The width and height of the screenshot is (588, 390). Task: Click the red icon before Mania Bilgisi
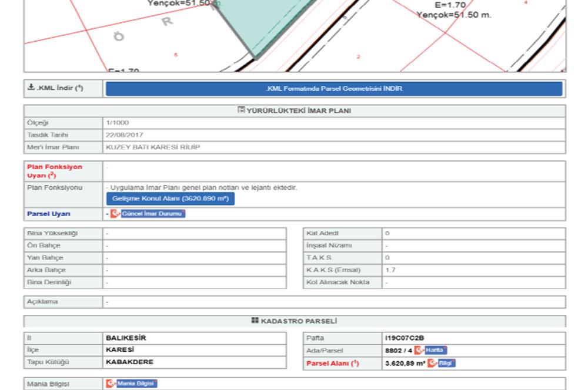[x=111, y=384]
